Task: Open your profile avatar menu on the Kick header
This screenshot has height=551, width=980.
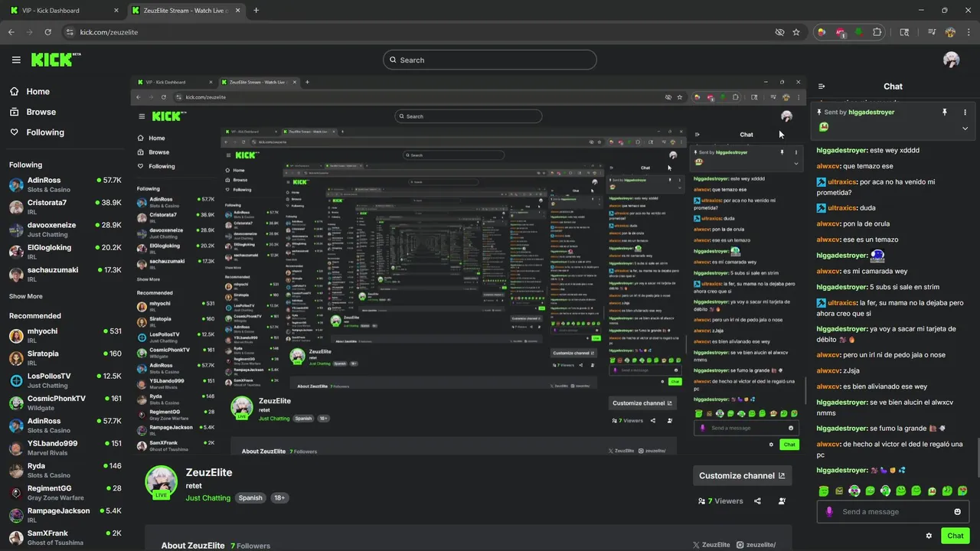Action: pyautogui.click(x=951, y=60)
